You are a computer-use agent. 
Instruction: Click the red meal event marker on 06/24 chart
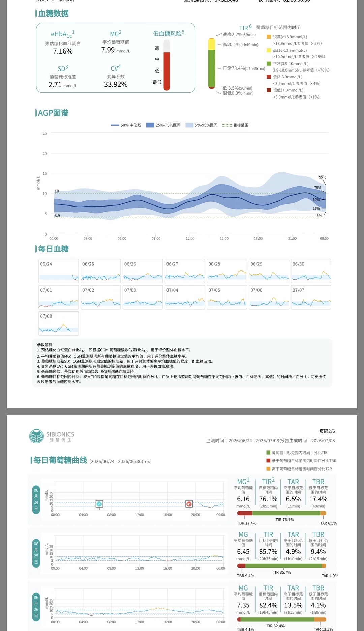pos(189,504)
